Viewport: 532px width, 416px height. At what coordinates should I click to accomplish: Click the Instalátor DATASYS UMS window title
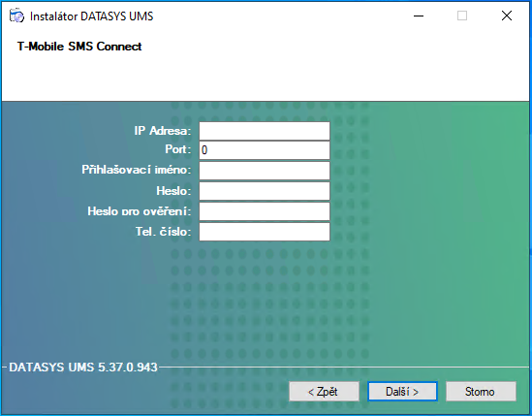pos(92,16)
